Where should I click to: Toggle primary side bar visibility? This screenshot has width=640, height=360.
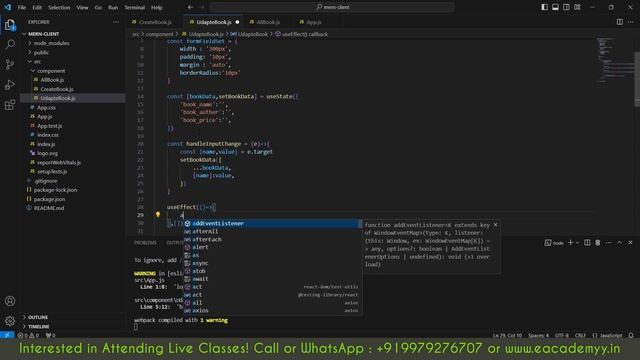[544, 7]
